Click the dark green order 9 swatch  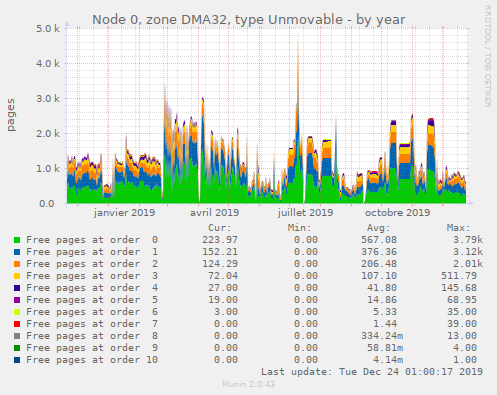(x=17, y=348)
